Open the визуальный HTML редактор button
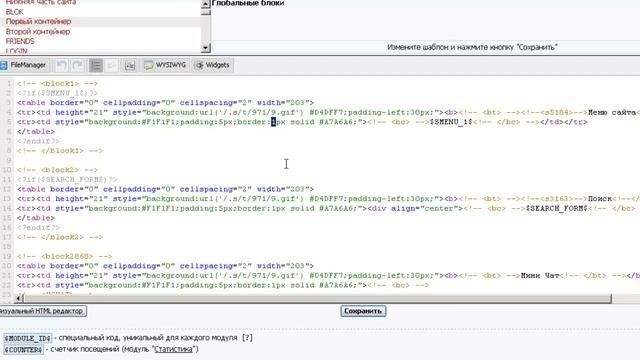 coord(42,311)
